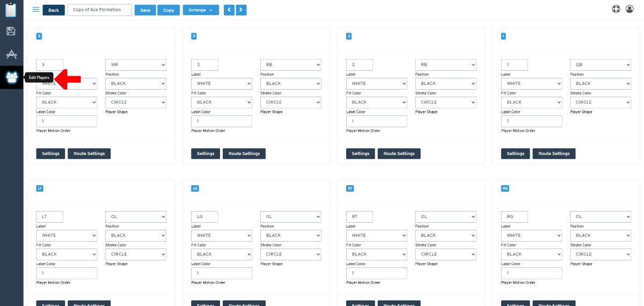644x306 pixels.
Task: Open the help lifebuoy icon
Action: click(616, 9)
